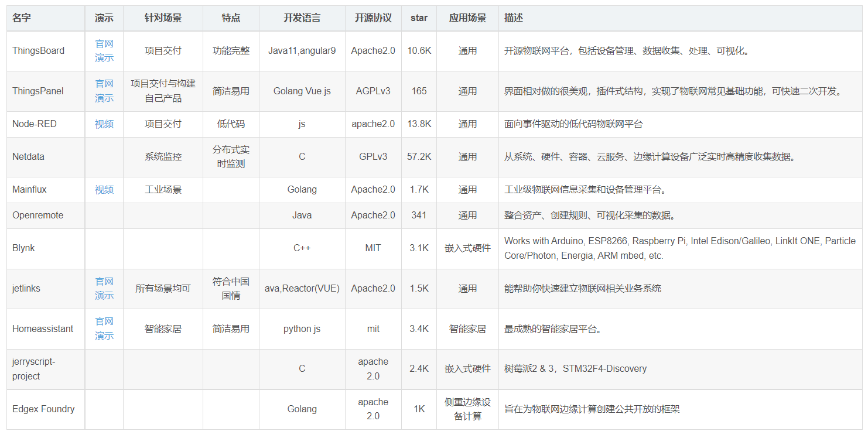868x438 pixels.
Task: Click the Works with Arduino description
Action: (680, 248)
